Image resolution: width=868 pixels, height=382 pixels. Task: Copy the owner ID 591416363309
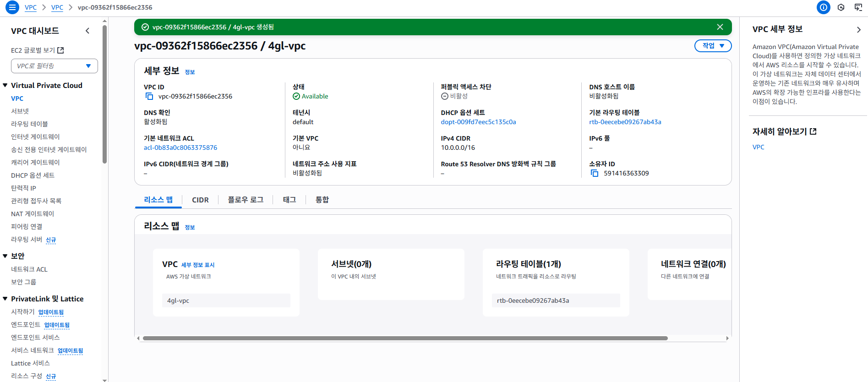(595, 173)
